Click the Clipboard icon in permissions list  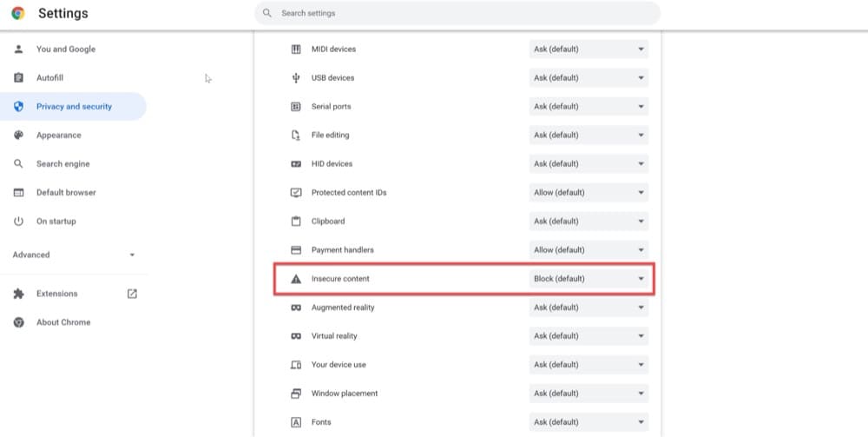coord(296,221)
